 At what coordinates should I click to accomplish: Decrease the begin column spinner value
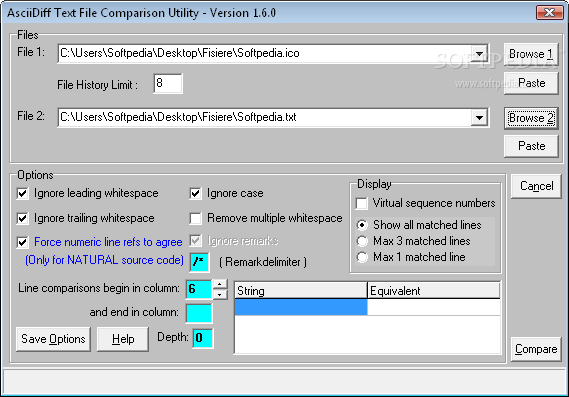[220, 294]
